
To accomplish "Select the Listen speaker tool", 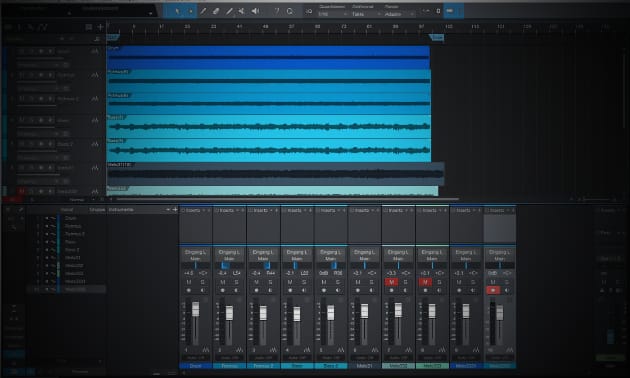I will [255, 11].
